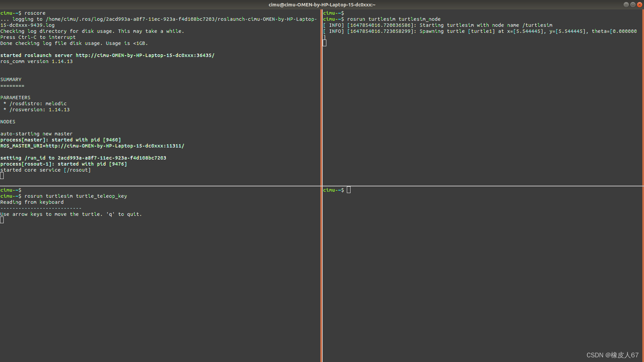
Task: Click 'Done checking log file disk usage' line
Action: pyautogui.click(x=74, y=43)
